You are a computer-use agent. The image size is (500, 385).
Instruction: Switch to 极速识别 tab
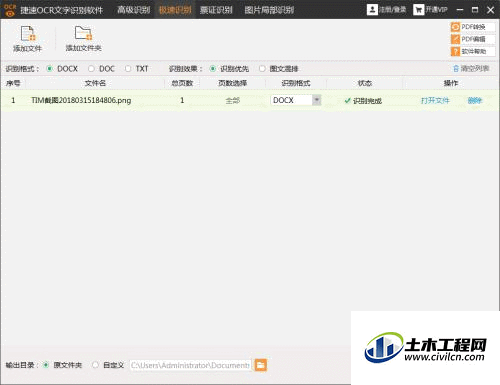point(175,10)
